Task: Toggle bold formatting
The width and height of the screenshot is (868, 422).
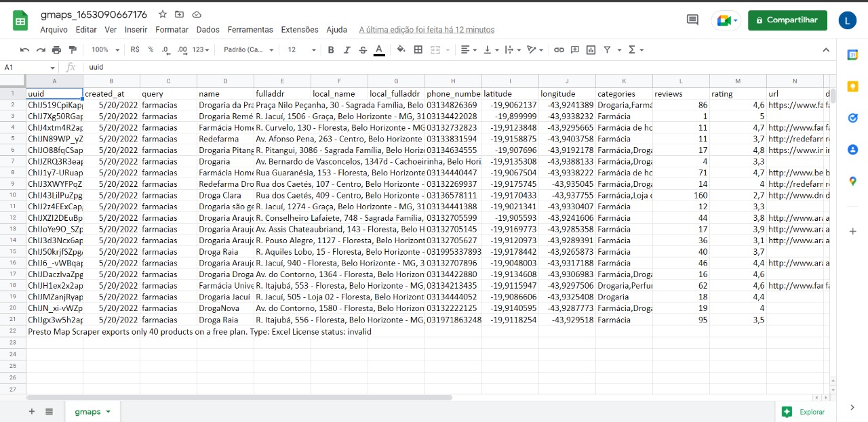Action: coord(331,49)
